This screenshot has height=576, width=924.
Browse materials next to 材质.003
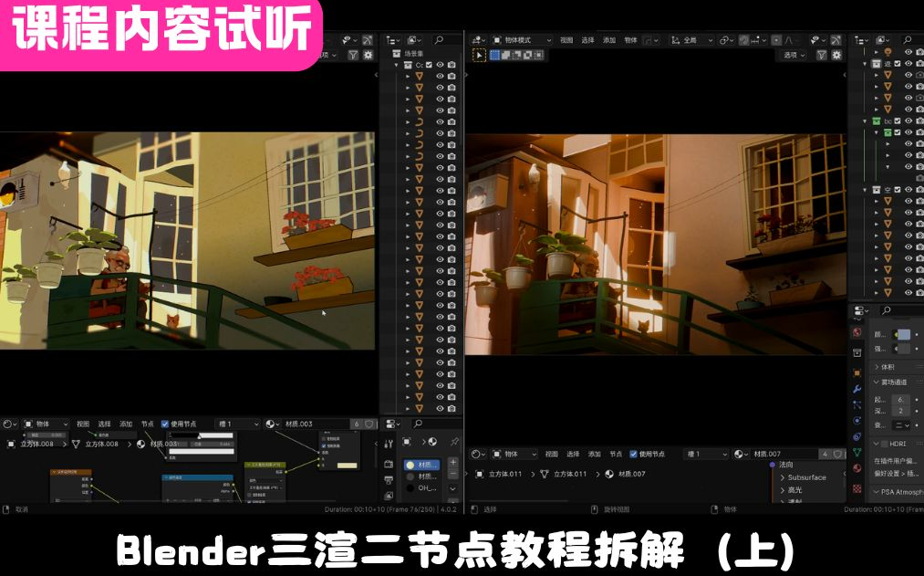point(272,424)
